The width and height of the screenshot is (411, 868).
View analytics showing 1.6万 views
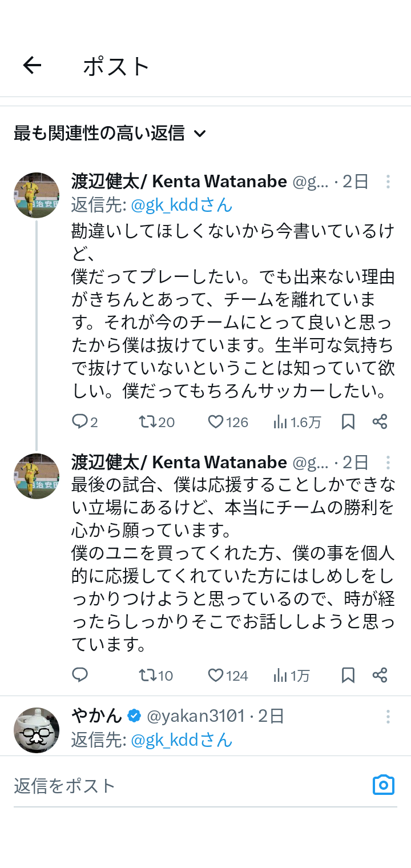tap(281, 422)
